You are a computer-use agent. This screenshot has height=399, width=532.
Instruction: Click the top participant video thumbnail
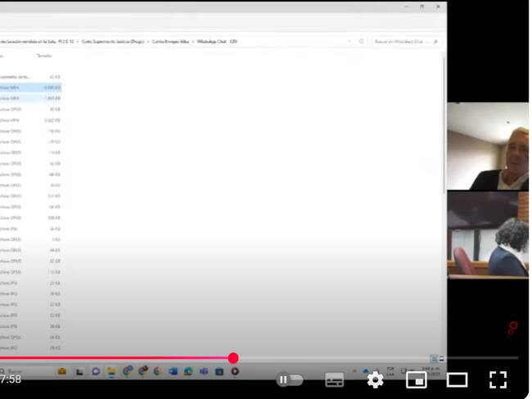[487, 146]
